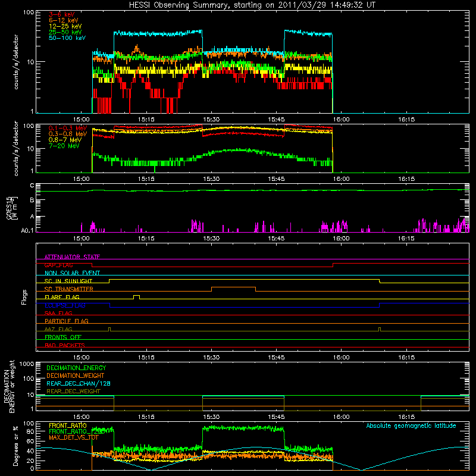This screenshot has height=476, width=476.
Task: Click the green 7-20 MeV curve in second plot
Action: coord(212,153)
